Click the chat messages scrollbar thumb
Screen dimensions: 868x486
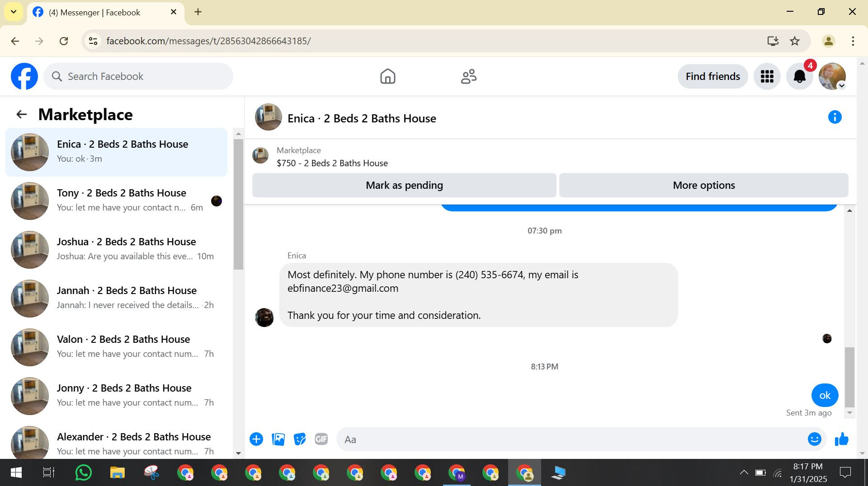pos(850,377)
